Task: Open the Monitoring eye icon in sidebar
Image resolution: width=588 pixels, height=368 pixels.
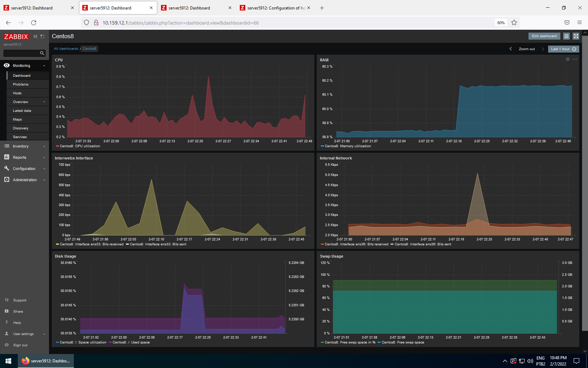Action: pyautogui.click(x=6, y=65)
